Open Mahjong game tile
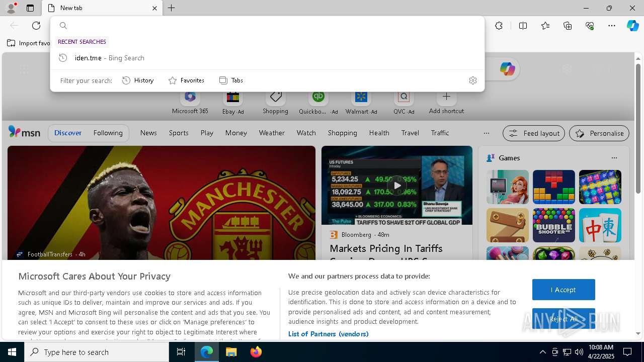This screenshot has width=644, height=362. 600,225
